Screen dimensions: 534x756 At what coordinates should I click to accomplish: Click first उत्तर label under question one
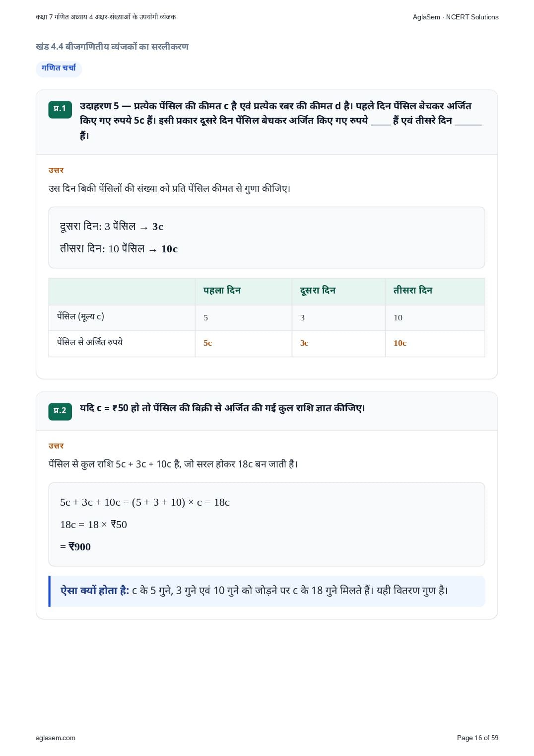click(56, 170)
